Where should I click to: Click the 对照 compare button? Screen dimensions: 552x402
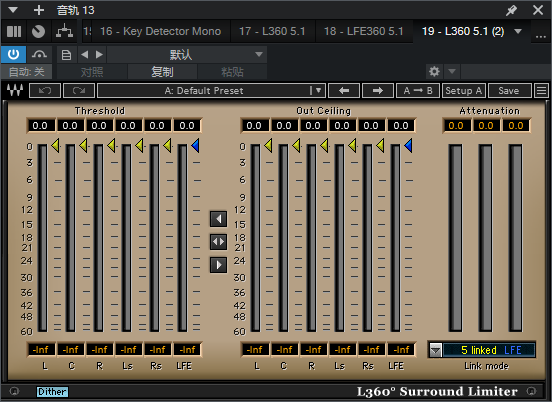pyautogui.click(x=92, y=72)
